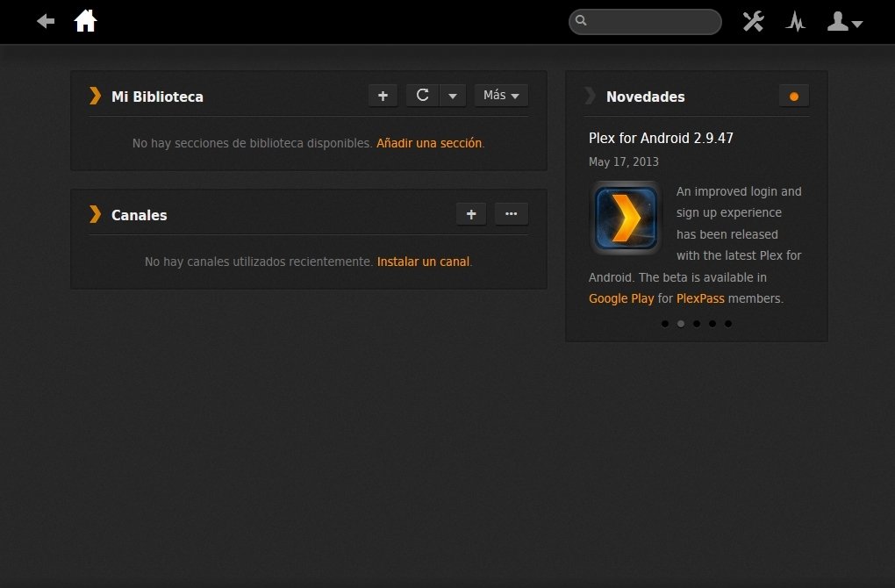Refresh Mi Biblioteca with circular arrow
Screen dimensions: 895x588
(422, 96)
